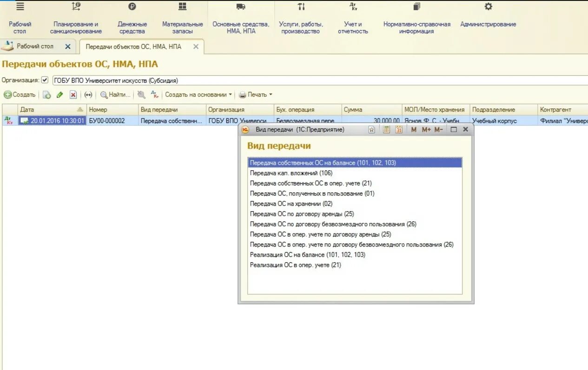Click the green Создать button

click(x=20, y=95)
